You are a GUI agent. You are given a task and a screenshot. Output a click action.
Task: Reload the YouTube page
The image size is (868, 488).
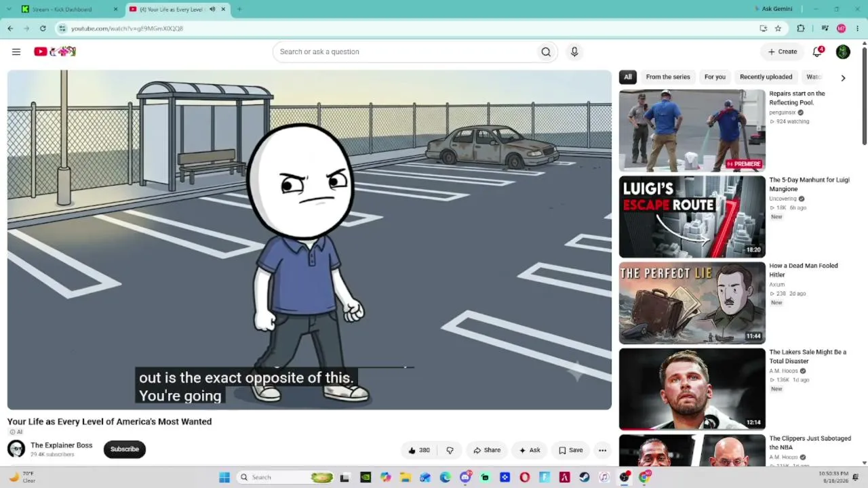(43, 28)
